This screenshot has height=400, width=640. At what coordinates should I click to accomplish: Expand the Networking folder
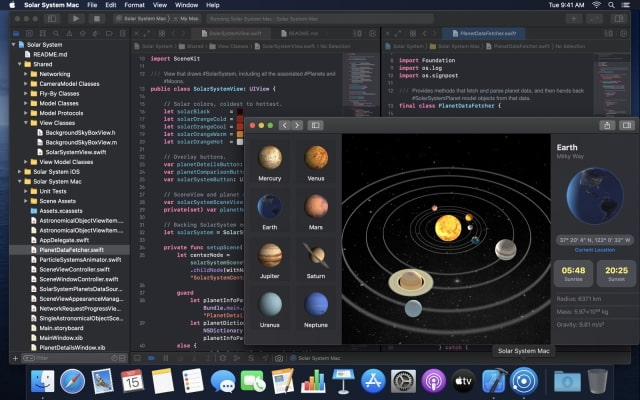coord(26,74)
